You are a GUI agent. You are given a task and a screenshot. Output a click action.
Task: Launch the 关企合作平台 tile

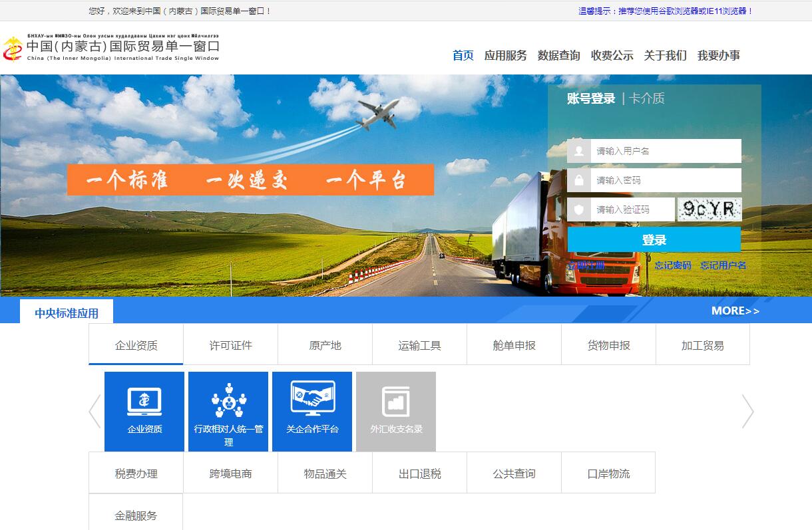click(312, 411)
